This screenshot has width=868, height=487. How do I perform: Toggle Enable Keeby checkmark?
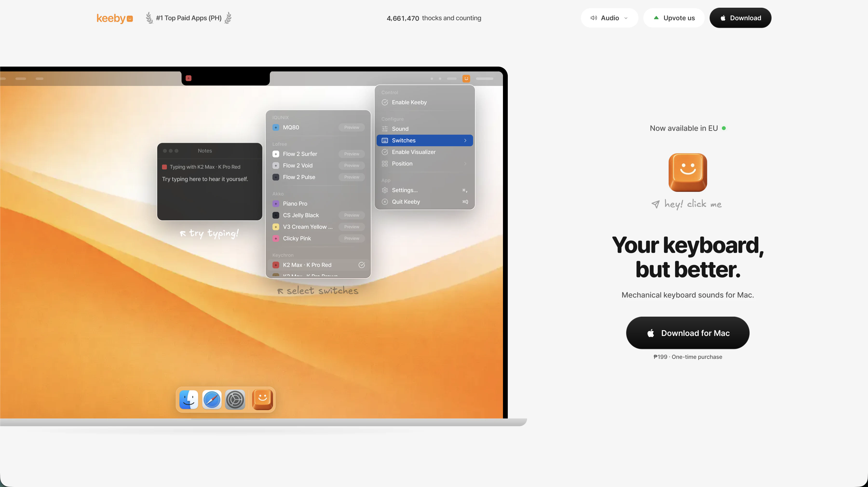385,102
